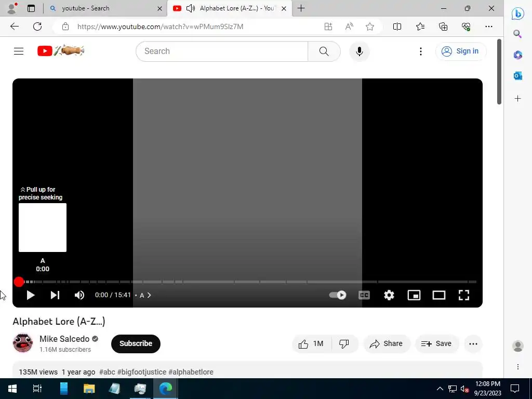This screenshot has width=532, height=399.
Task: Open Outlook sidebar icon
Action: tap(518, 76)
